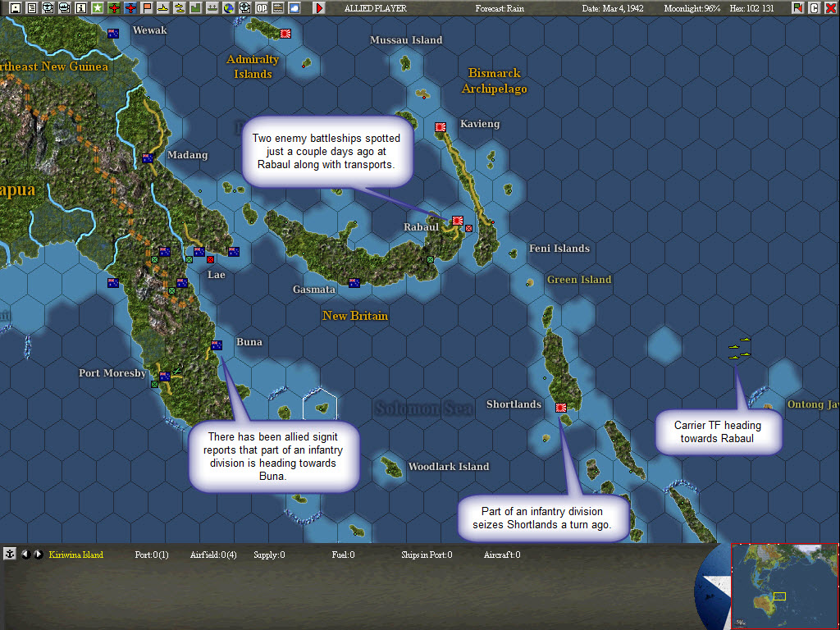Select the Japanese base flag at Kavieng

click(441, 127)
